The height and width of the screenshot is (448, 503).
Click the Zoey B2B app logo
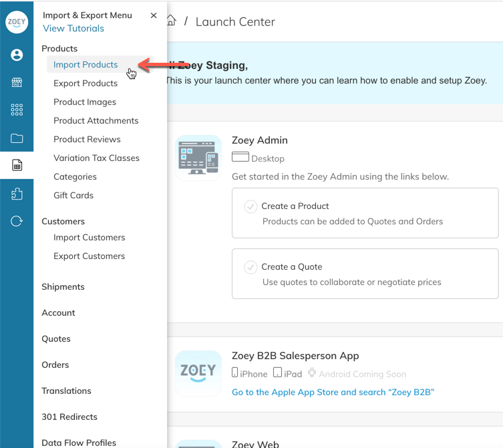(198, 373)
